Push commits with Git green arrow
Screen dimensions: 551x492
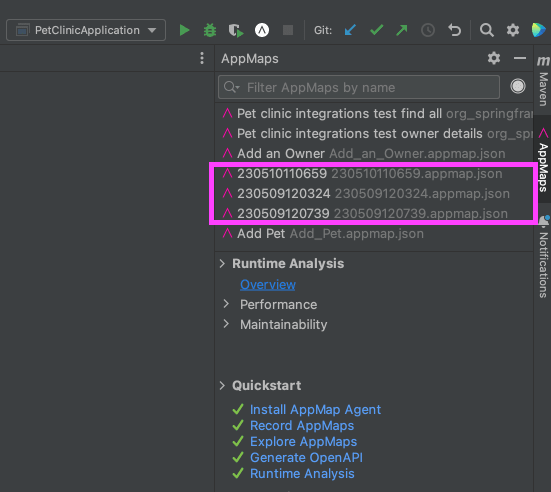[402, 30]
